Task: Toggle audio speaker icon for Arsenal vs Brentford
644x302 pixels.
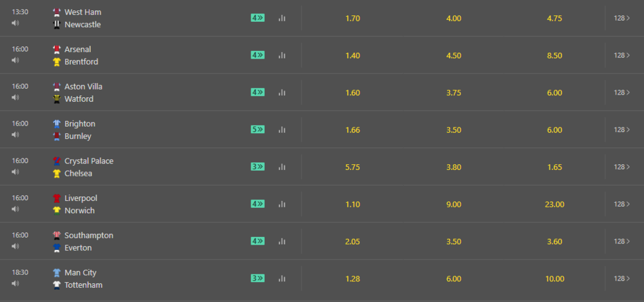Action: click(15, 61)
